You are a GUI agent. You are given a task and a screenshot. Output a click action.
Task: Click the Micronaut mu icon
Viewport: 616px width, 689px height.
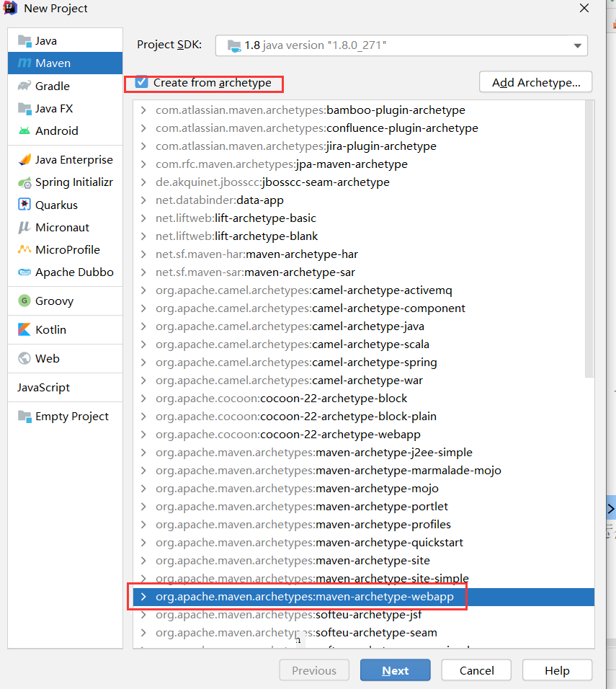24,227
